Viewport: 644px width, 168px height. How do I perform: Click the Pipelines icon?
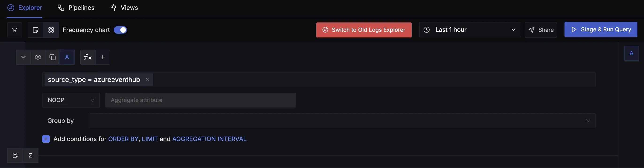click(61, 8)
